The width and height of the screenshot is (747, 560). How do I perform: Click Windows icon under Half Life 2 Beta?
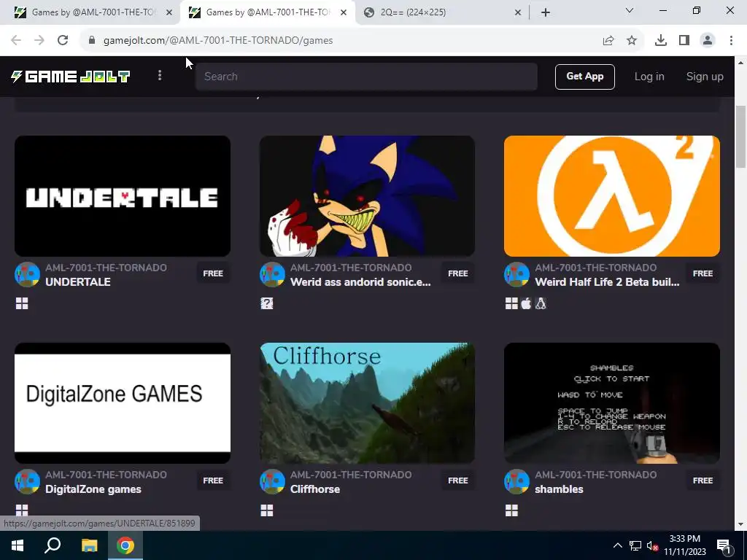pos(511,303)
